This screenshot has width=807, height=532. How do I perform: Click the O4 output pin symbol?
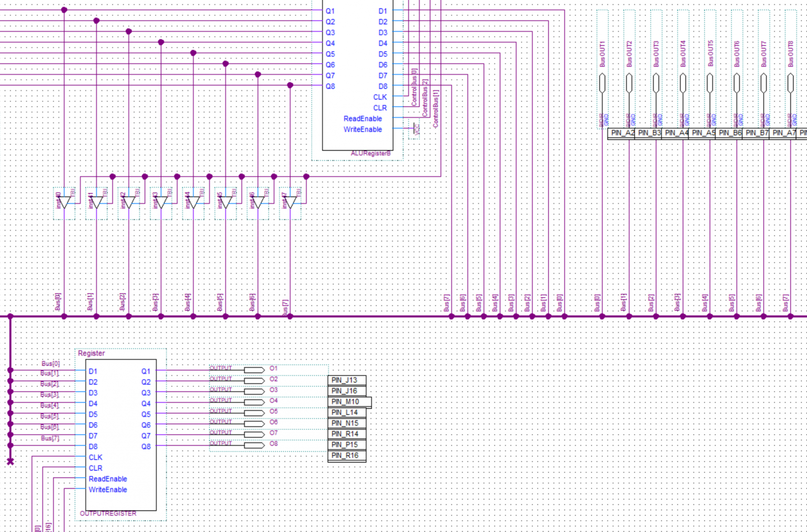(x=253, y=401)
